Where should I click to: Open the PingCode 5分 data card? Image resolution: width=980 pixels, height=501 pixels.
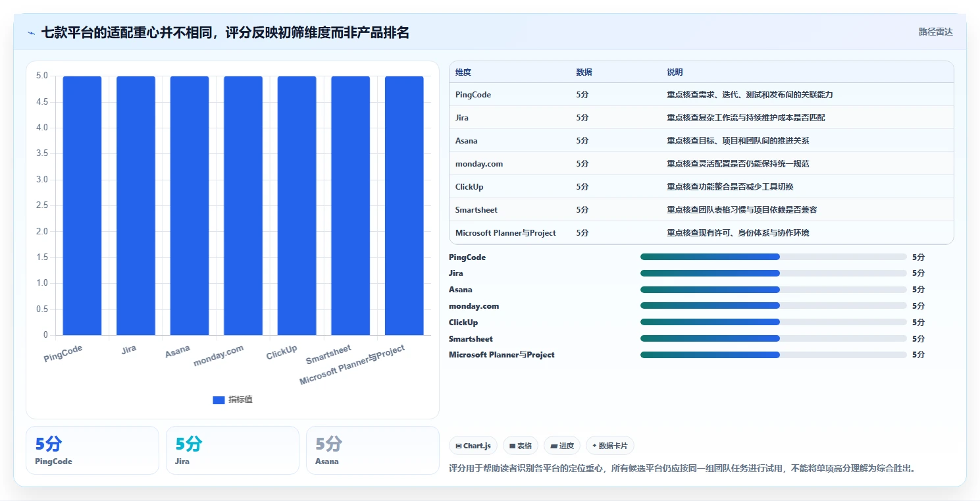pyautogui.click(x=92, y=450)
